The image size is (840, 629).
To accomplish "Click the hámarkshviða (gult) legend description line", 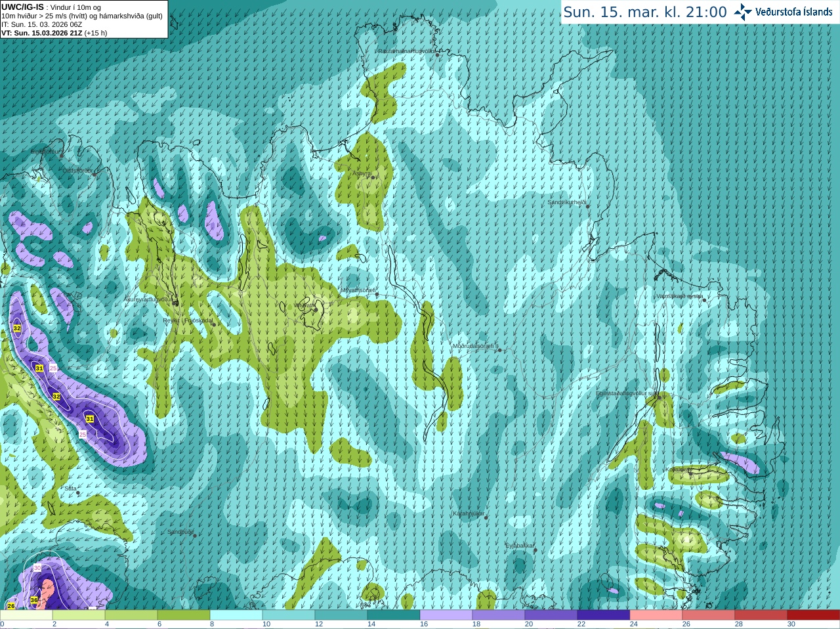I will pos(82,16).
